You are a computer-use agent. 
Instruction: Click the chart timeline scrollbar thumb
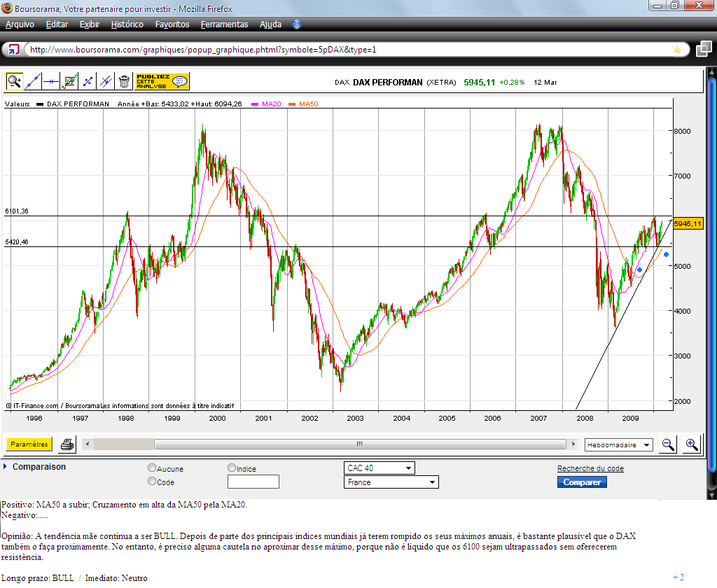click(360, 444)
